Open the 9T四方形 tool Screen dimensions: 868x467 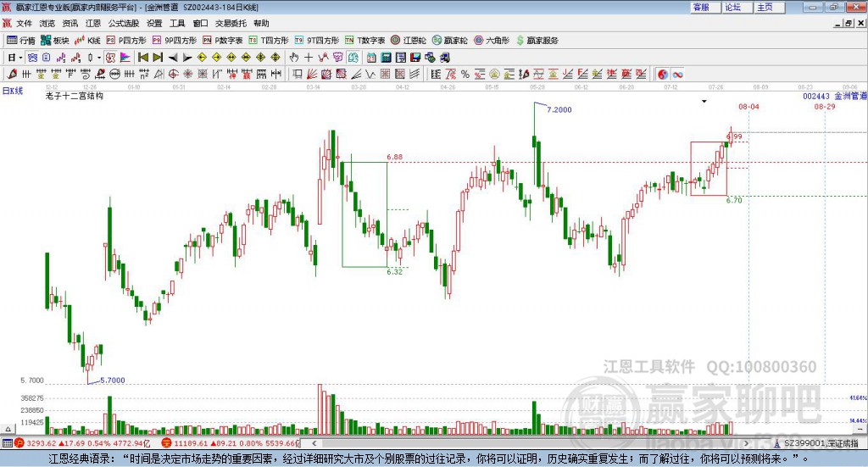pyautogui.click(x=317, y=41)
